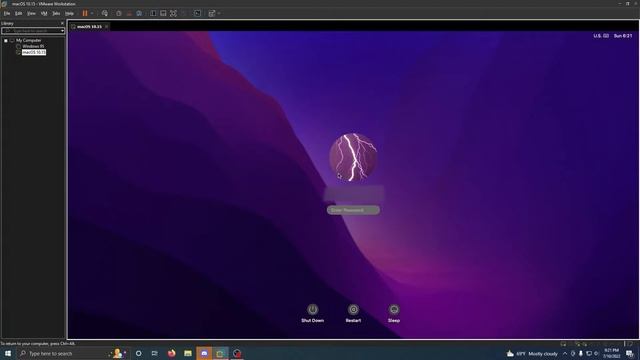Click the Enter Password field
Screen dimensions: 640x360
(x=353, y=210)
